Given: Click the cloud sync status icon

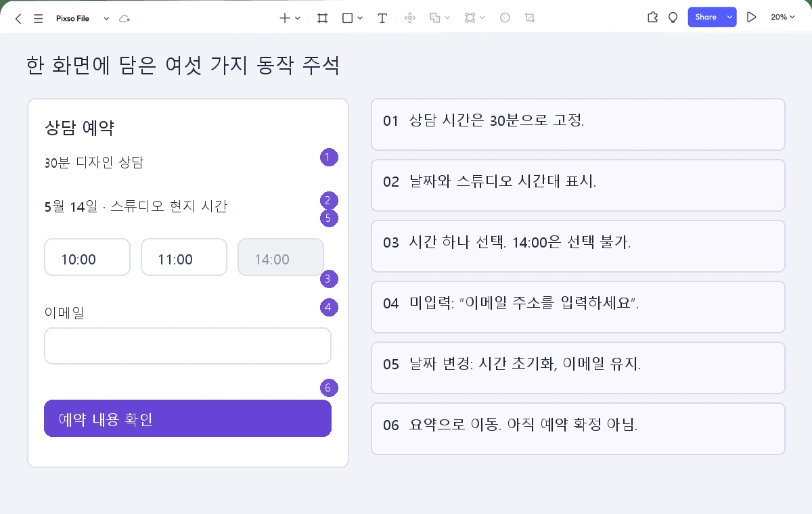Looking at the screenshot, I should [x=124, y=18].
